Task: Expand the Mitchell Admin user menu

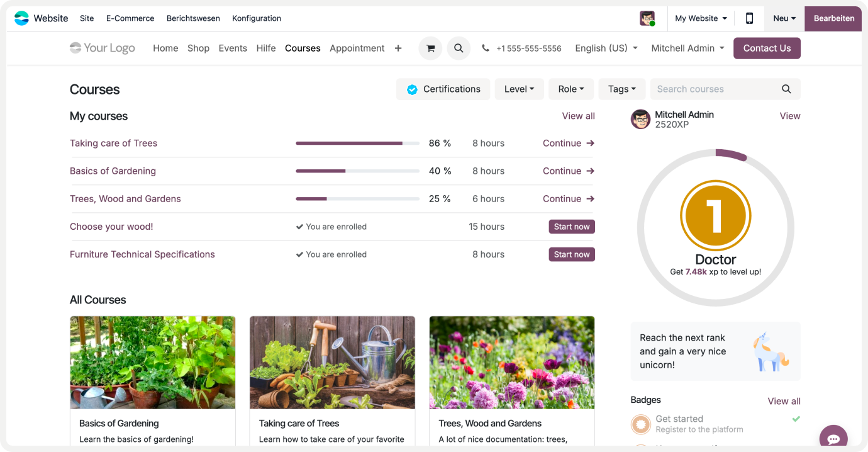Action: (688, 48)
